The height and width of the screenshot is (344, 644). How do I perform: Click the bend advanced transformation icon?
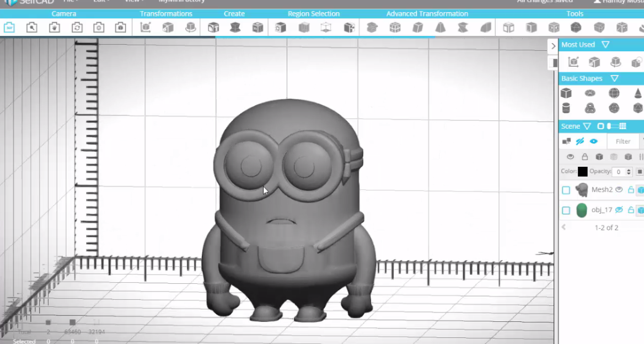pyautogui.click(x=486, y=28)
